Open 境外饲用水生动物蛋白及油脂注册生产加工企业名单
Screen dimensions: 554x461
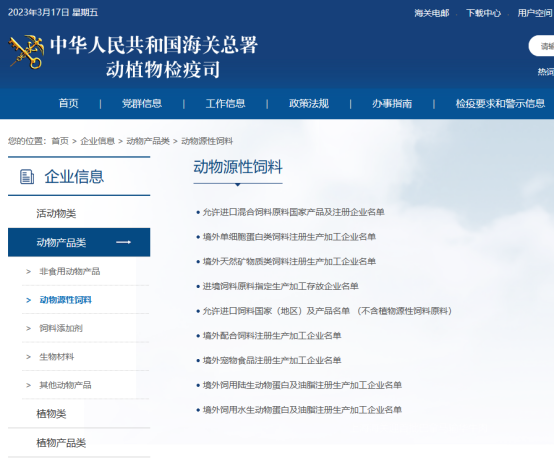[x=302, y=410]
